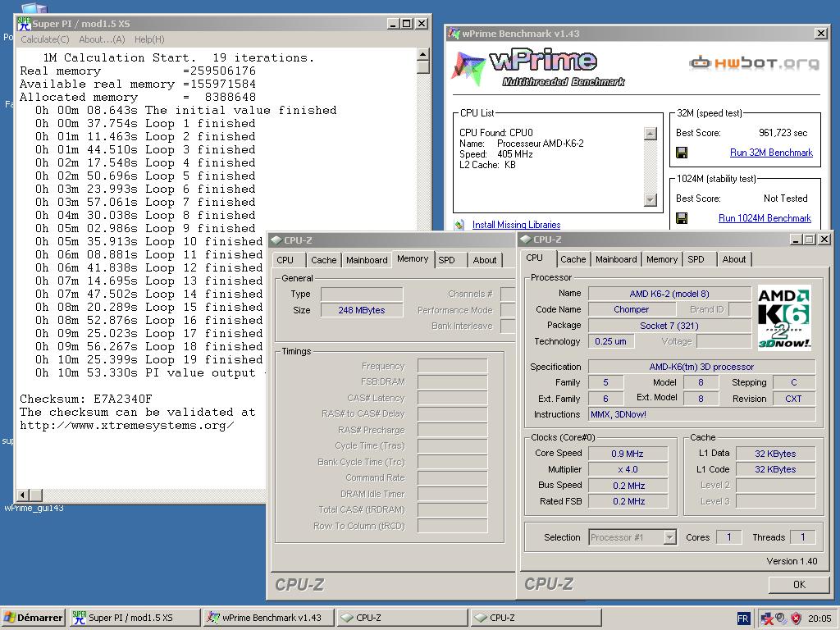Switch to wPrime Benchmark taskbar button
Image resolution: width=840 pixels, height=630 pixels.
[x=268, y=618]
